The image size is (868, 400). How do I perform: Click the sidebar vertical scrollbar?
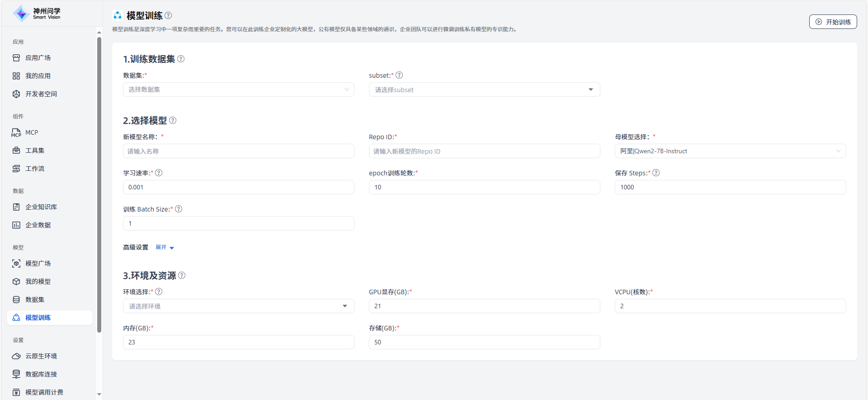(x=99, y=181)
